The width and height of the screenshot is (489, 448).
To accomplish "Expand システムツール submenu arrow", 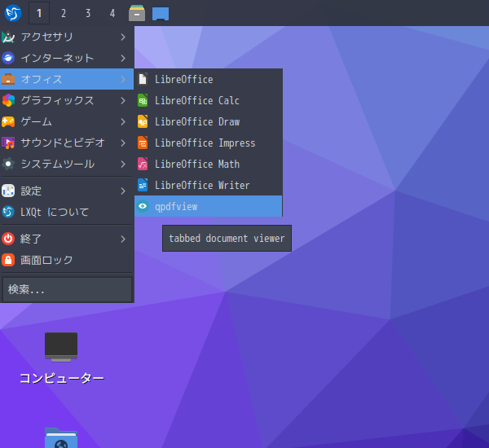I will [123, 165].
